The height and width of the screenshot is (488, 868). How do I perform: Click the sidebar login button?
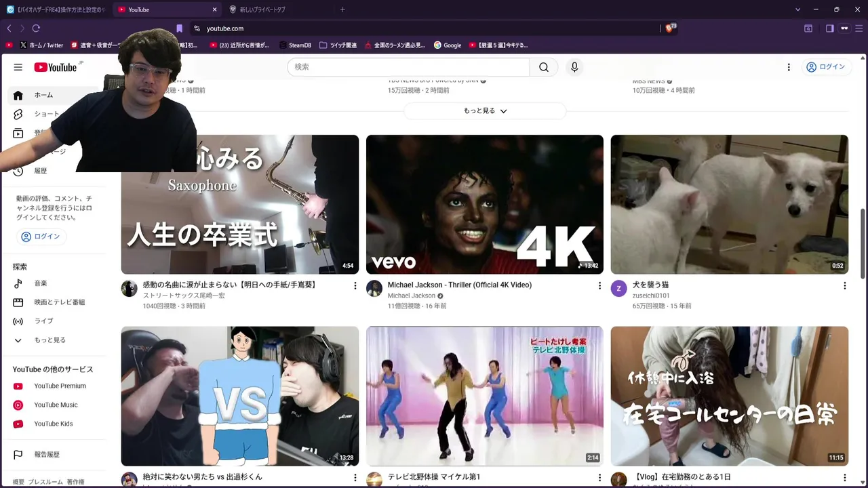click(41, 237)
